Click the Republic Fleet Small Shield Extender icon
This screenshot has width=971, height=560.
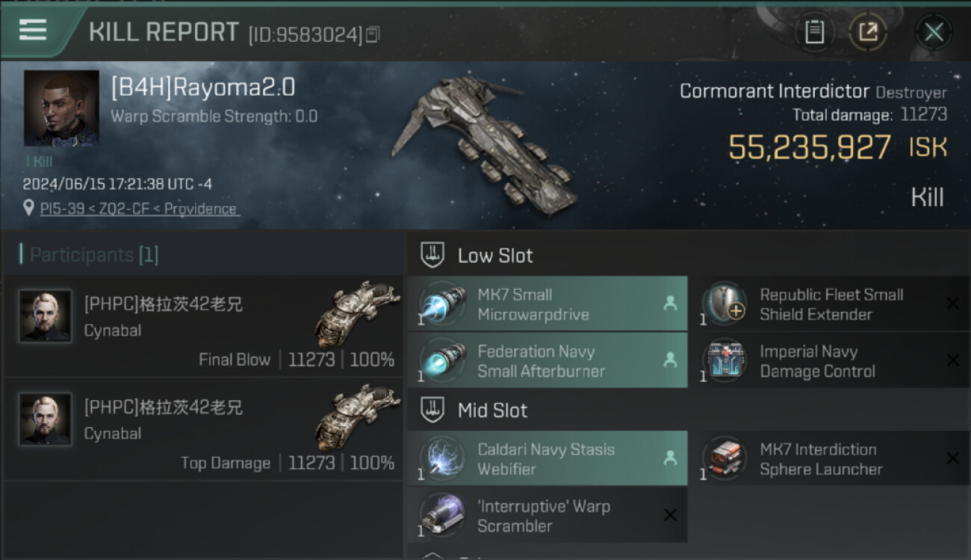point(725,304)
